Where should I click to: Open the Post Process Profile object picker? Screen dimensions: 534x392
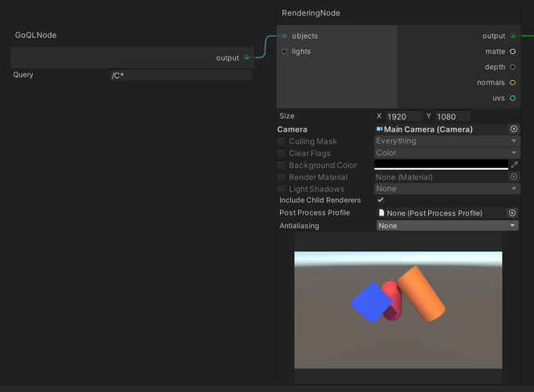click(x=512, y=213)
